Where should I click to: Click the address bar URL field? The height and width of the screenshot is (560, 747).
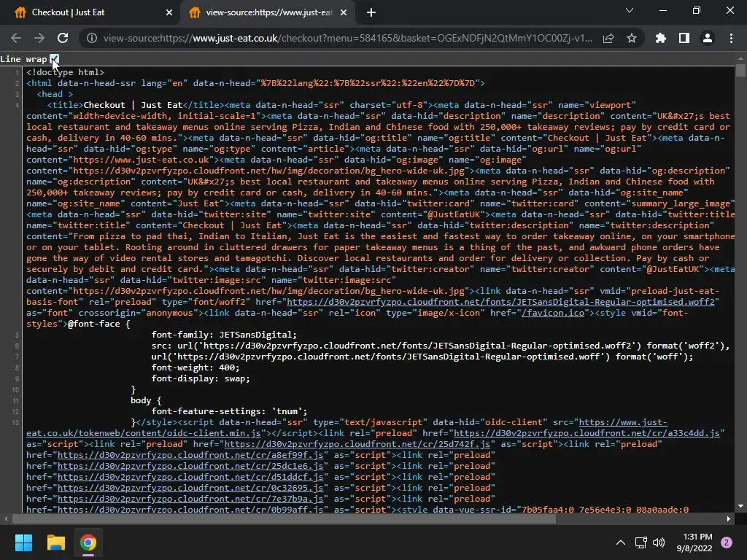348,38
